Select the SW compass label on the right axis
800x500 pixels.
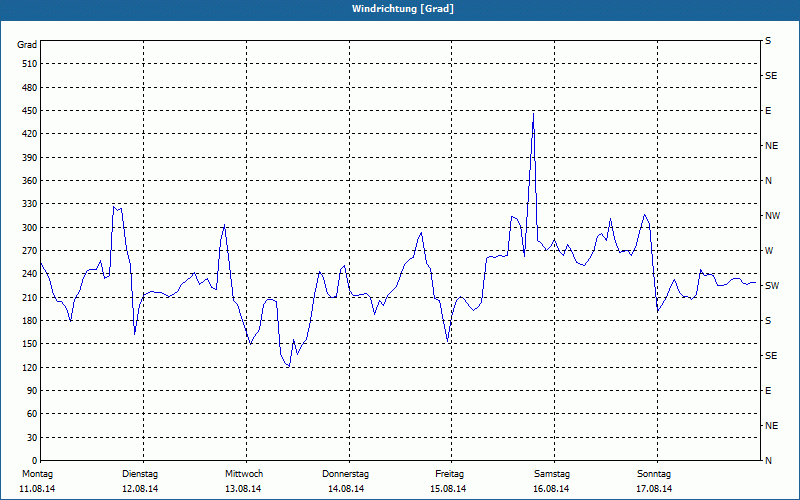772,286
